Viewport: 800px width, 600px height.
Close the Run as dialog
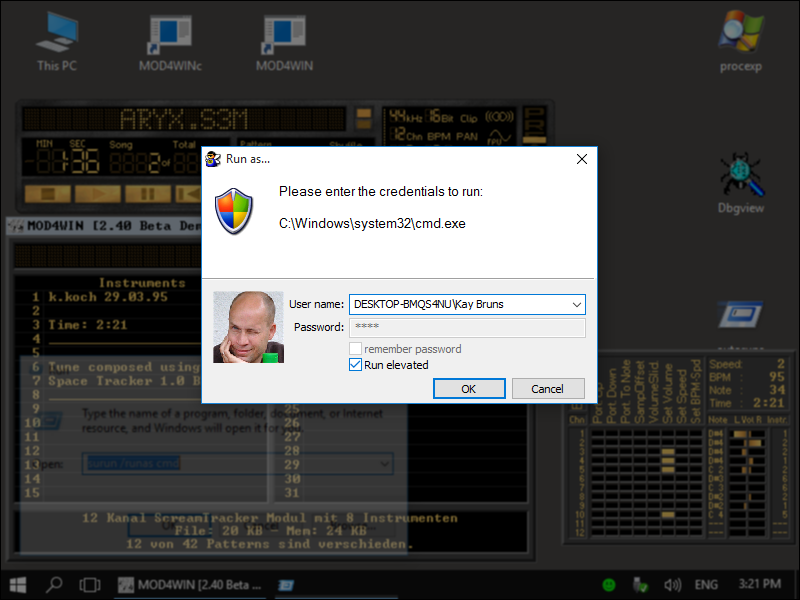[582, 159]
